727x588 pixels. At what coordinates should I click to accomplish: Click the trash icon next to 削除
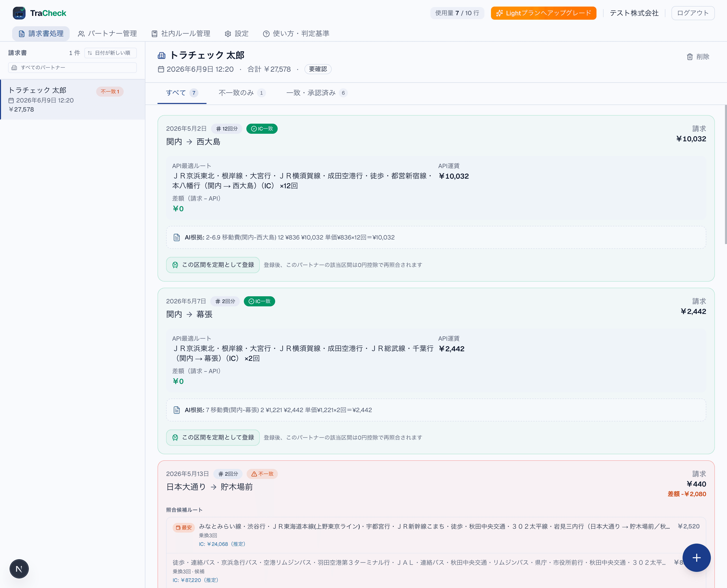tap(690, 57)
